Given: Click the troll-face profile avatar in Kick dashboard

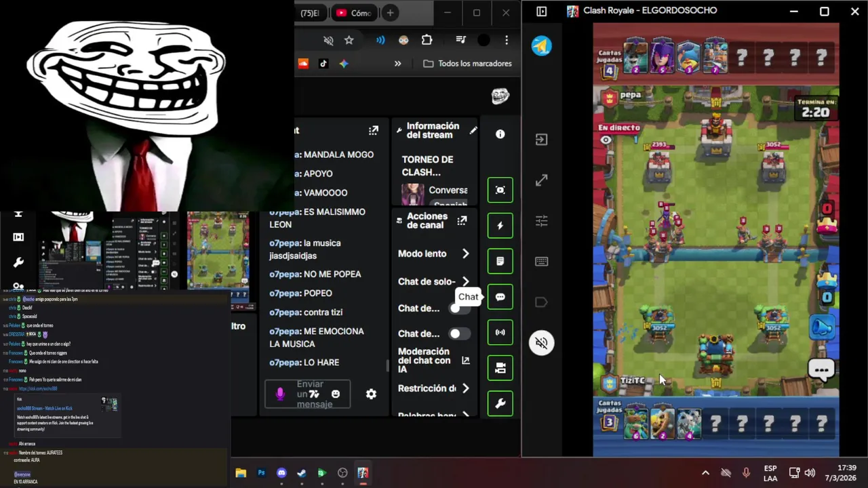Looking at the screenshot, I should (x=500, y=96).
